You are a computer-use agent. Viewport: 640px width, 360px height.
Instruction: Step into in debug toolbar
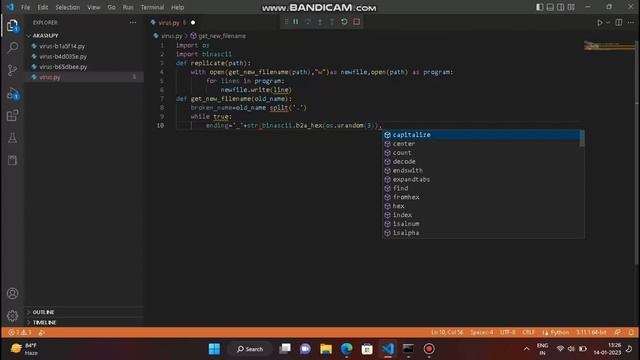320,22
